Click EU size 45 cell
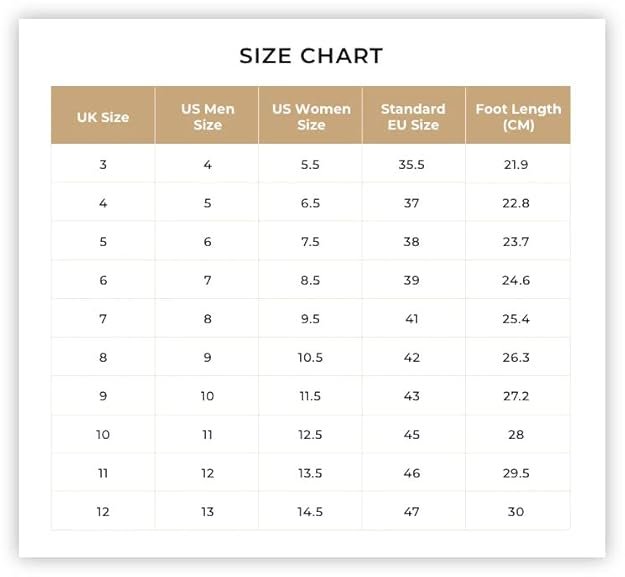This screenshot has height=577, width=625. click(411, 435)
